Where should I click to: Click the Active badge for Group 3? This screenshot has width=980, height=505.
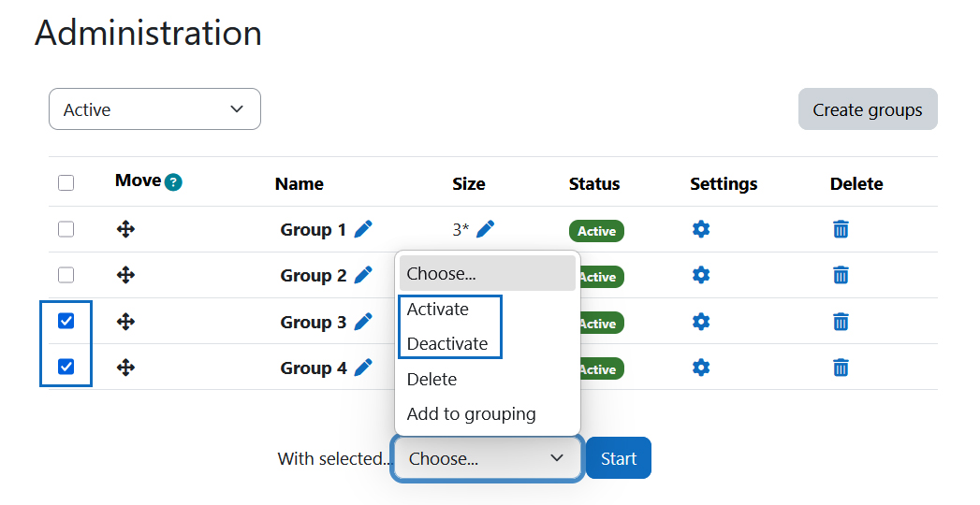coord(603,324)
